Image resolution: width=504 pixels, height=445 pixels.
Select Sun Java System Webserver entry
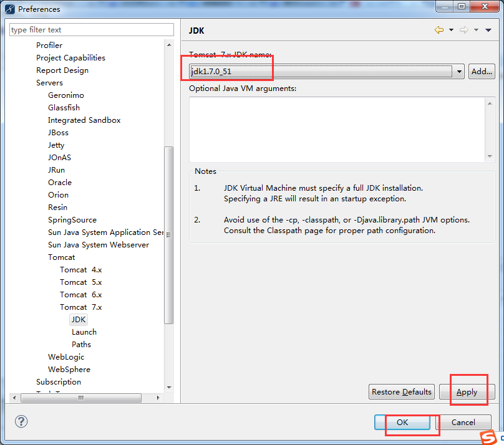click(x=99, y=245)
